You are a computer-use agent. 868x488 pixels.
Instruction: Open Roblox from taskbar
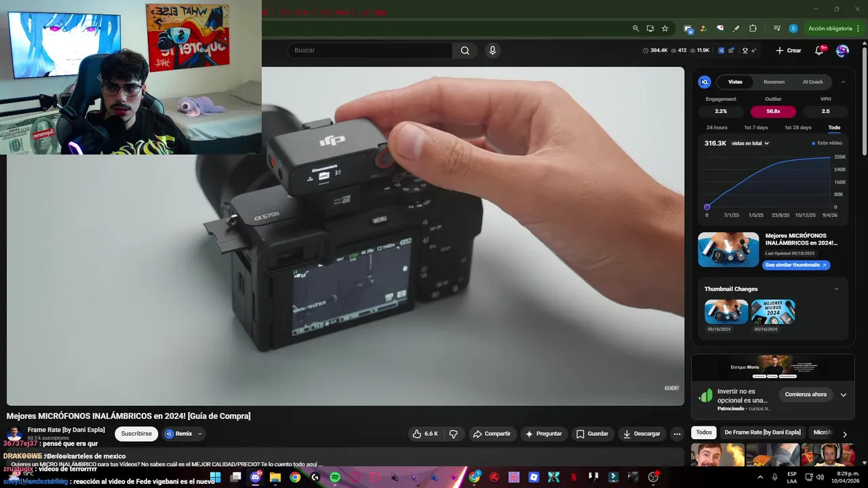coord(534,477)
